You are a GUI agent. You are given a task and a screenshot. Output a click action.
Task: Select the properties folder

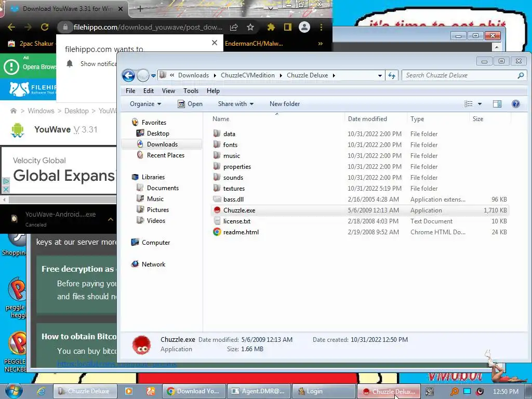coord(237,167)
